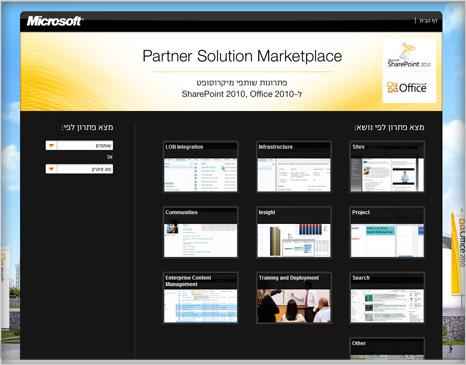Open the Search category tile
Viewport: 466px width, 365px height.
click(x=387, y=298)
